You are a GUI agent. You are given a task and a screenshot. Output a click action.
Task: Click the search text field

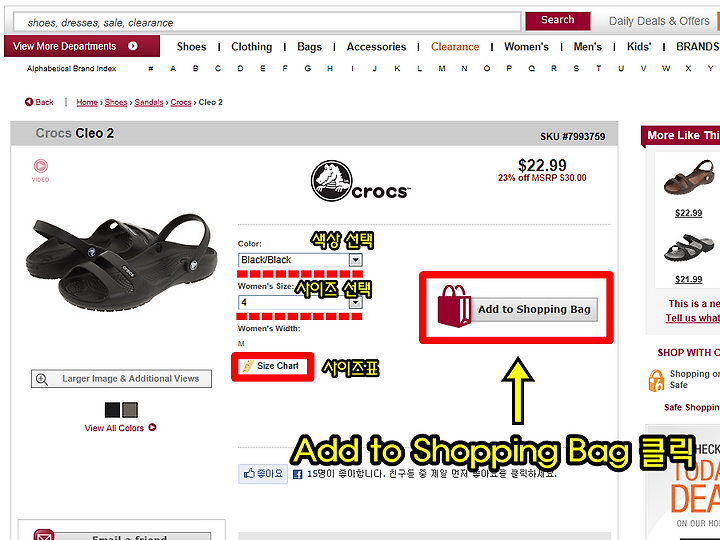click(x=267, y=22)
